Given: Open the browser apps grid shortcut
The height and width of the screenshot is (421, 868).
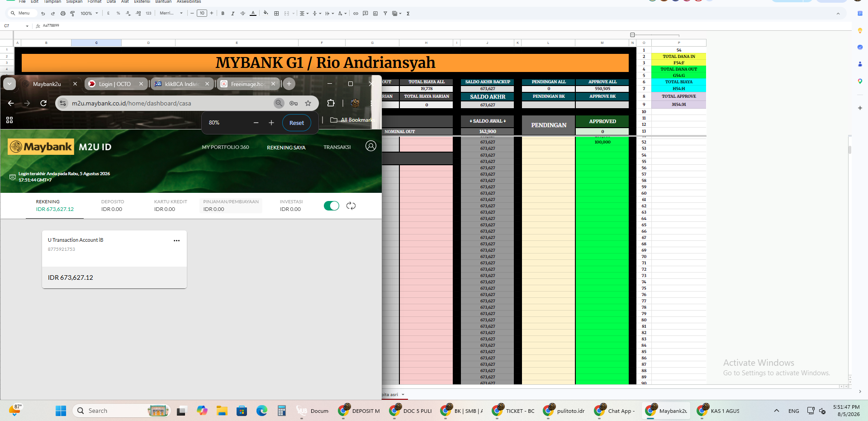Looking at the screenshot, I should click(x=9, y=120).
